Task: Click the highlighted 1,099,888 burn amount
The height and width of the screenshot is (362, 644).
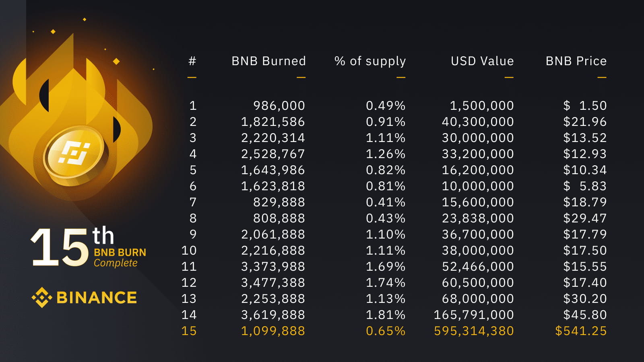Action: point(273,331)
